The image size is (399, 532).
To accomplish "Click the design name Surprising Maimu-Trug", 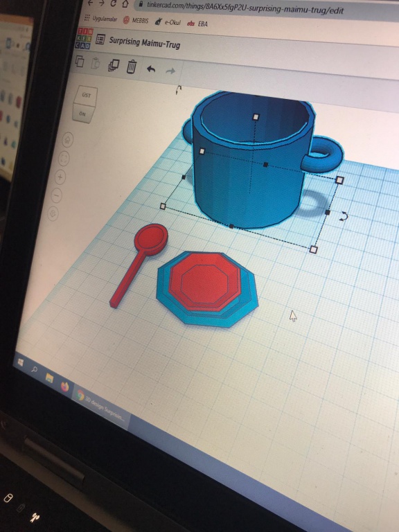I will [x=145, y=43].
